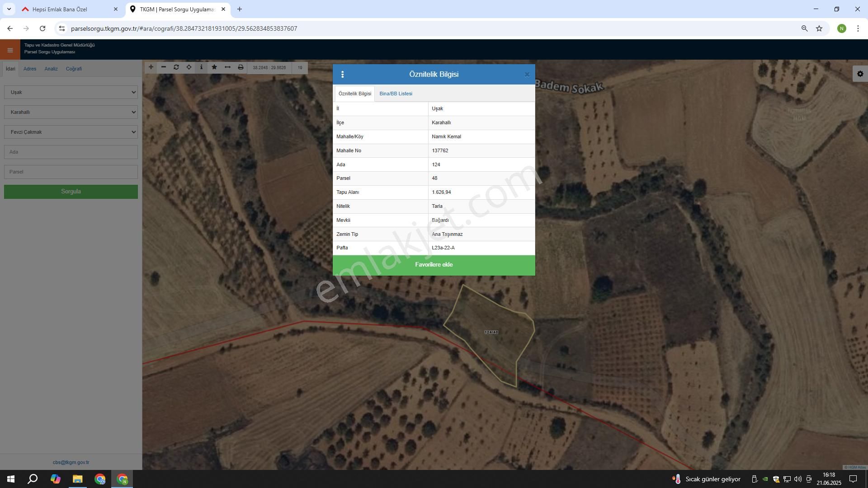Expand the Uşak province dropdown

pyautogui.click(x=71, y=92)
